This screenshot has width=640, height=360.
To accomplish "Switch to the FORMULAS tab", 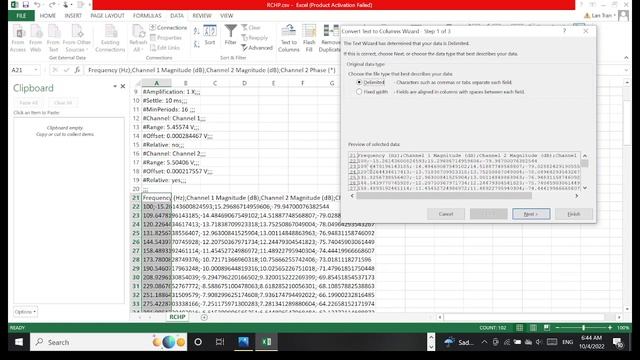I will point(147,16).
